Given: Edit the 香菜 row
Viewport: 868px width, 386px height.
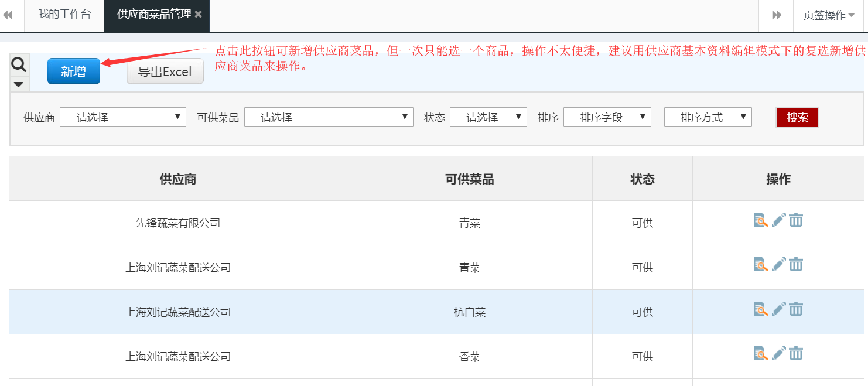Looking at the screenshot, I should click(x=778, y=354).
